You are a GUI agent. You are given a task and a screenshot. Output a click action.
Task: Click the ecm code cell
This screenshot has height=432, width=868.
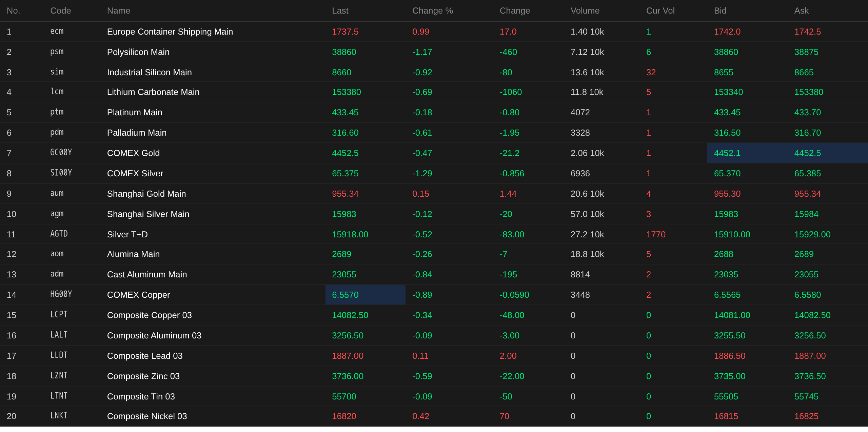pos(57,31)
